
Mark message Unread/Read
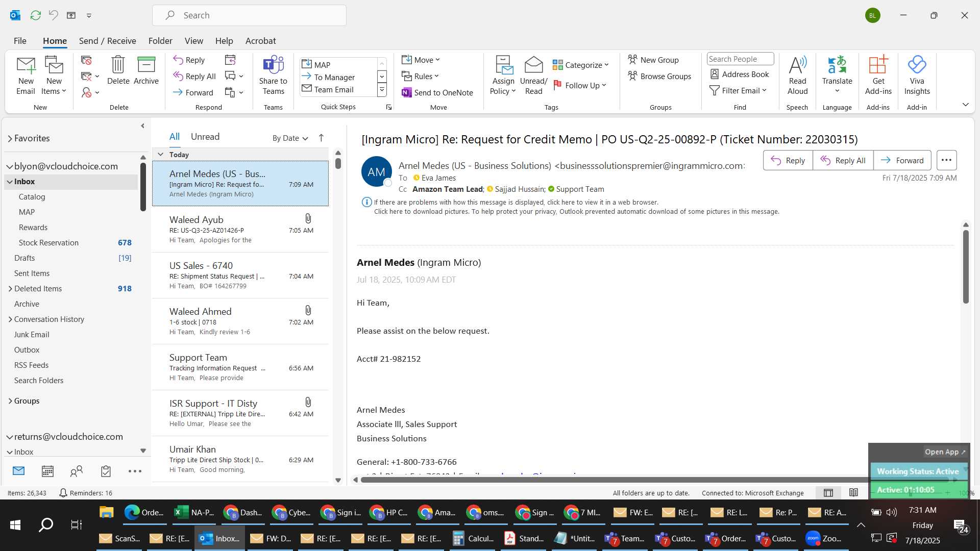(x=533, y=76)
